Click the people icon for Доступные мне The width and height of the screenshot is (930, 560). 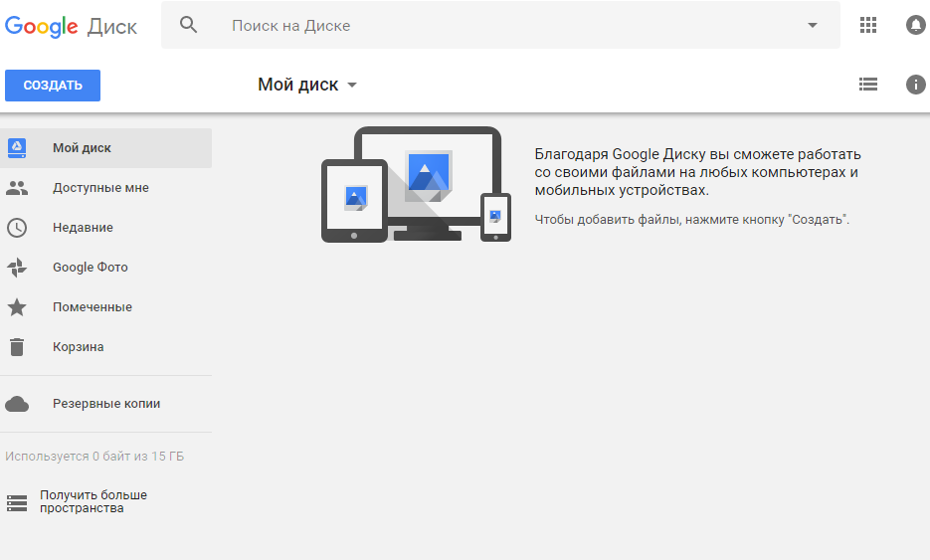coord(17,188)
